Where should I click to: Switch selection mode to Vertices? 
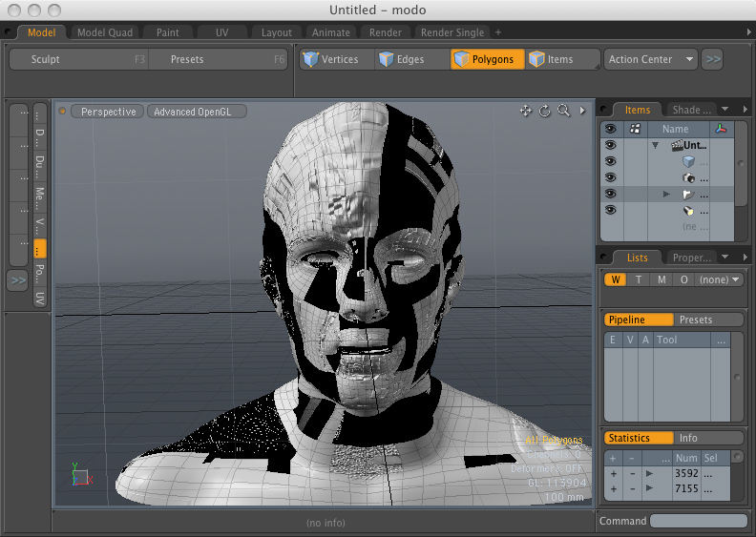tap(337, 59)
